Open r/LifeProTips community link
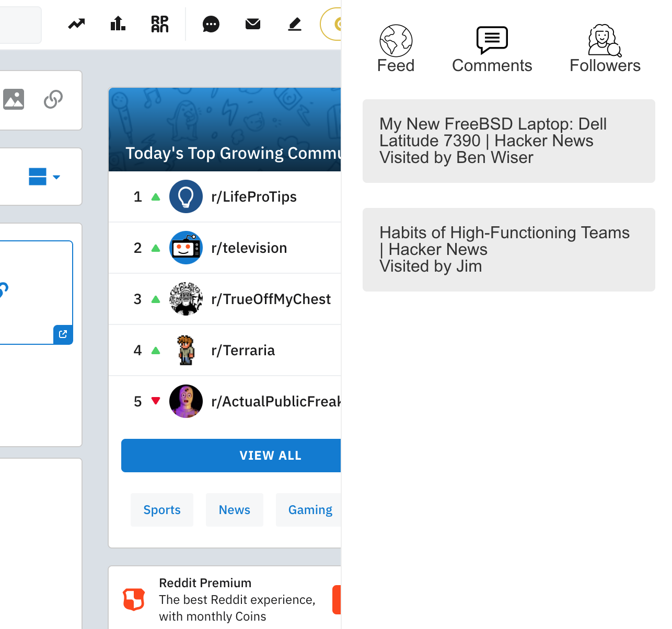 tap(254, 197)
